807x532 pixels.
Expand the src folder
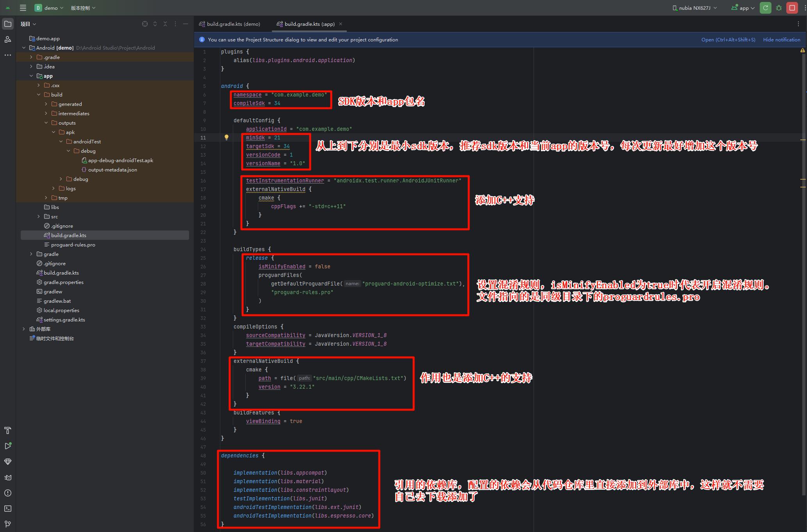click(x=38, y=216)
